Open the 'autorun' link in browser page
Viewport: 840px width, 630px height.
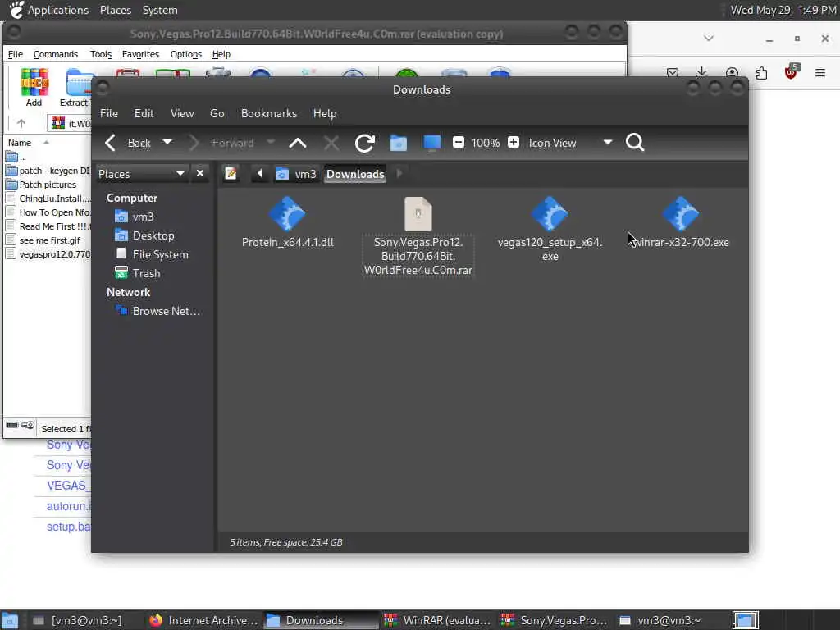pyautogui.click(x=69, y=506)
